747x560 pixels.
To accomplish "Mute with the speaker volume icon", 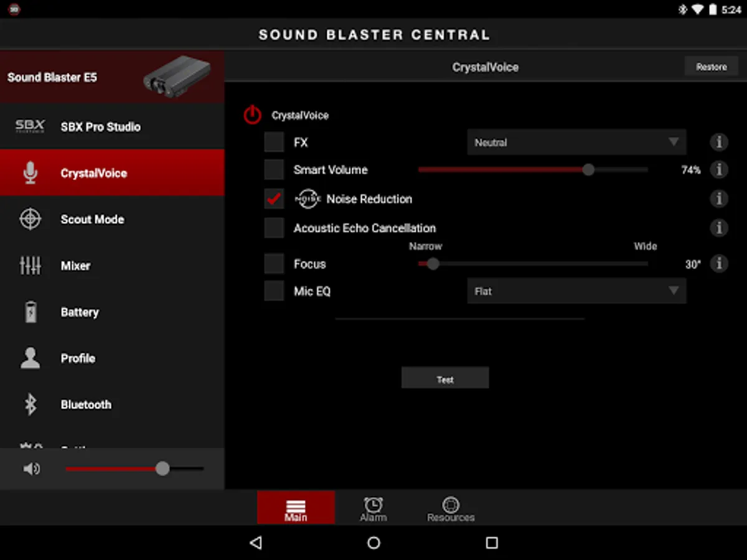I will pos(31,469).
